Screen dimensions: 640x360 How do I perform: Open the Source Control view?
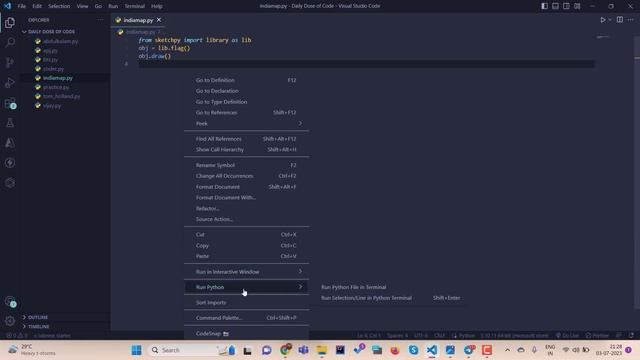pos(10,62)
